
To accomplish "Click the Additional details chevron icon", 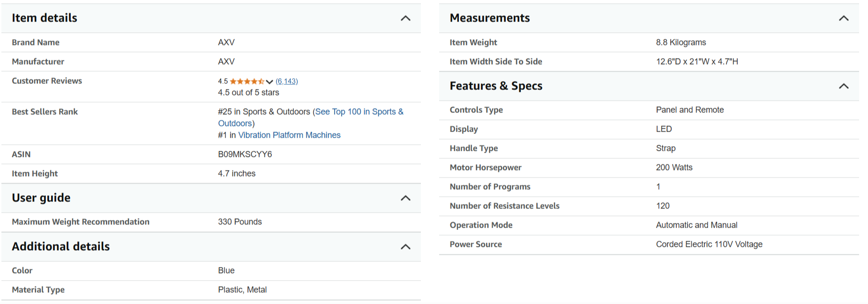I will [405, 247].
